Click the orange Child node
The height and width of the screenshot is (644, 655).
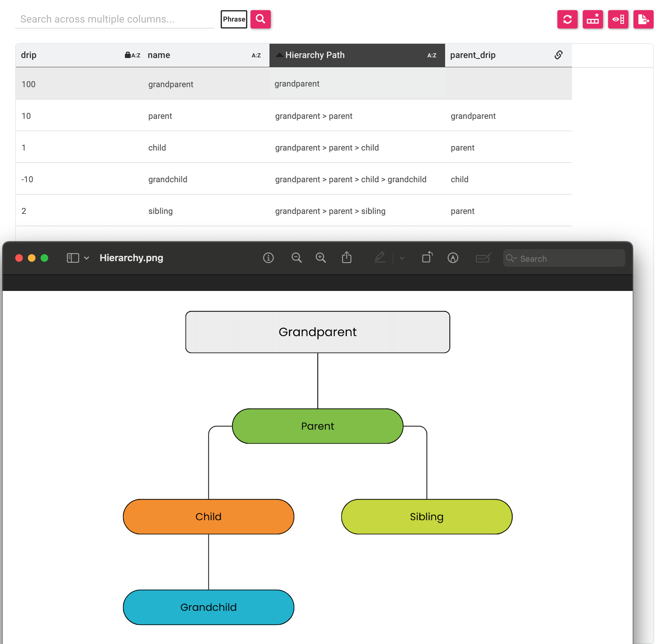[208, 517]
